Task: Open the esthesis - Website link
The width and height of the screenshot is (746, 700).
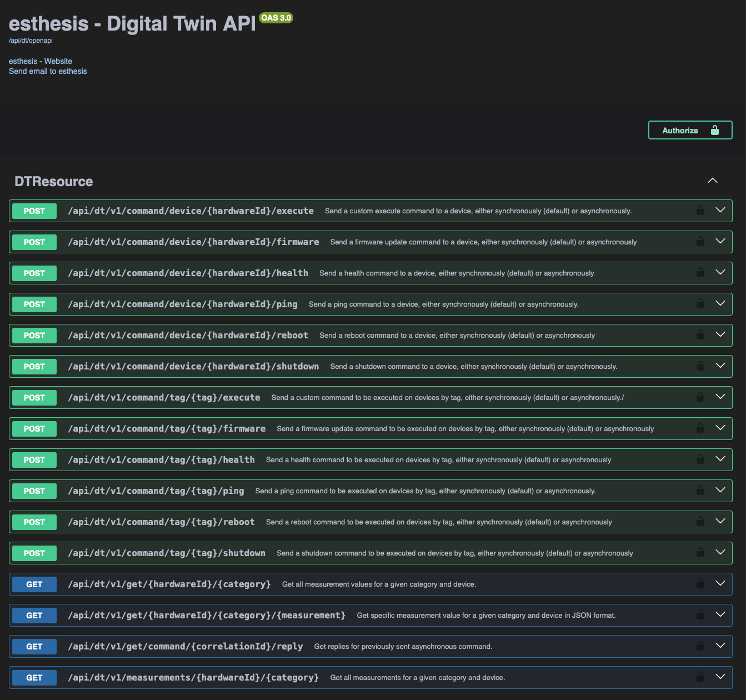Action: [x=41, y=61]
